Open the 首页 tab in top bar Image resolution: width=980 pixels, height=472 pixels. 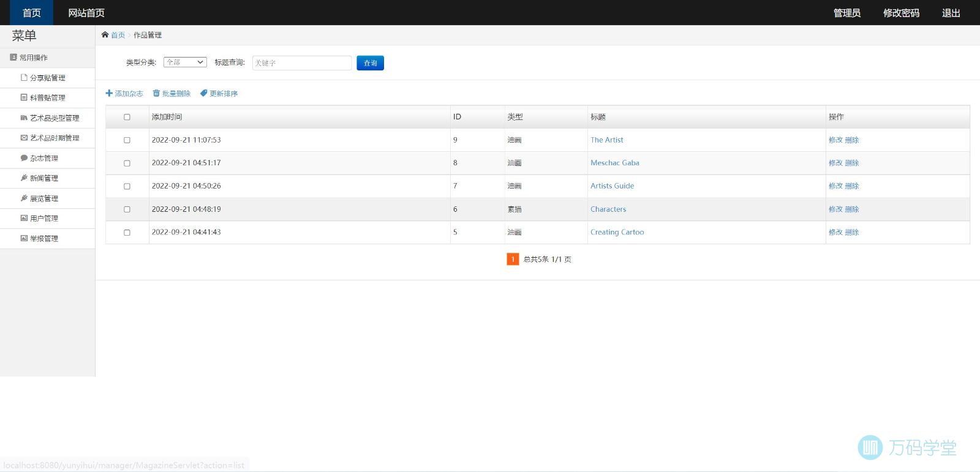point(31,13)
